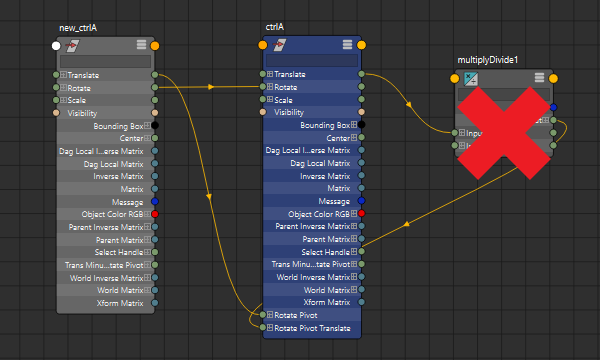Click Dag Local Matrix label on new_ctrlA

click(x=114, y=164)
